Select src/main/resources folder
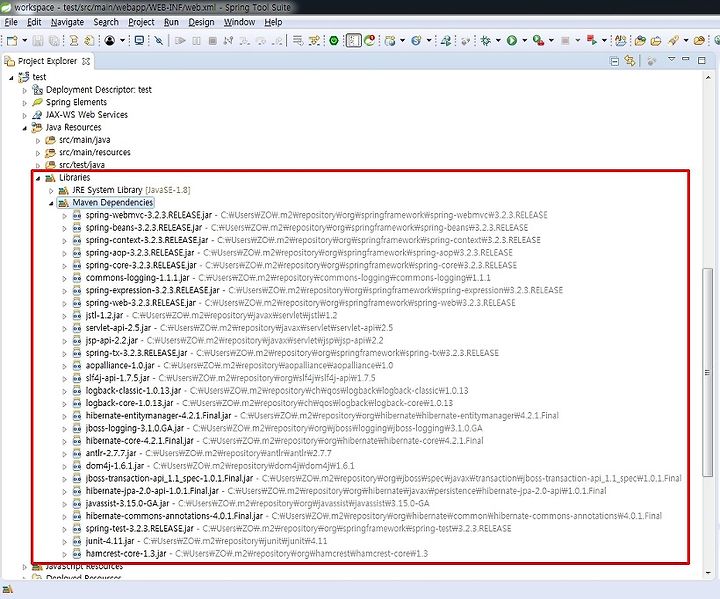The width and height of the screenshot is (720, 599). point(95,153)
